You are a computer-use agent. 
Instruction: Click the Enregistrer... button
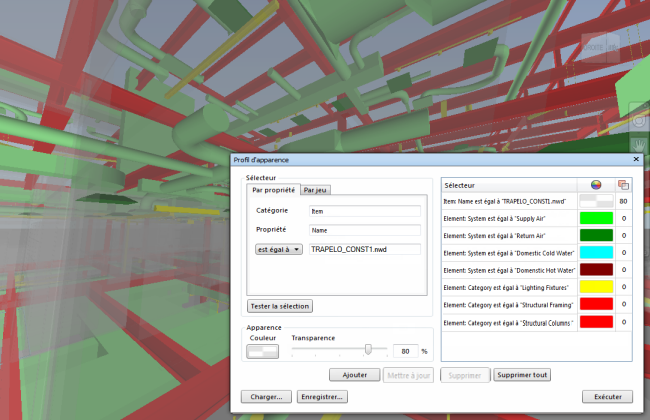(322, 397)
